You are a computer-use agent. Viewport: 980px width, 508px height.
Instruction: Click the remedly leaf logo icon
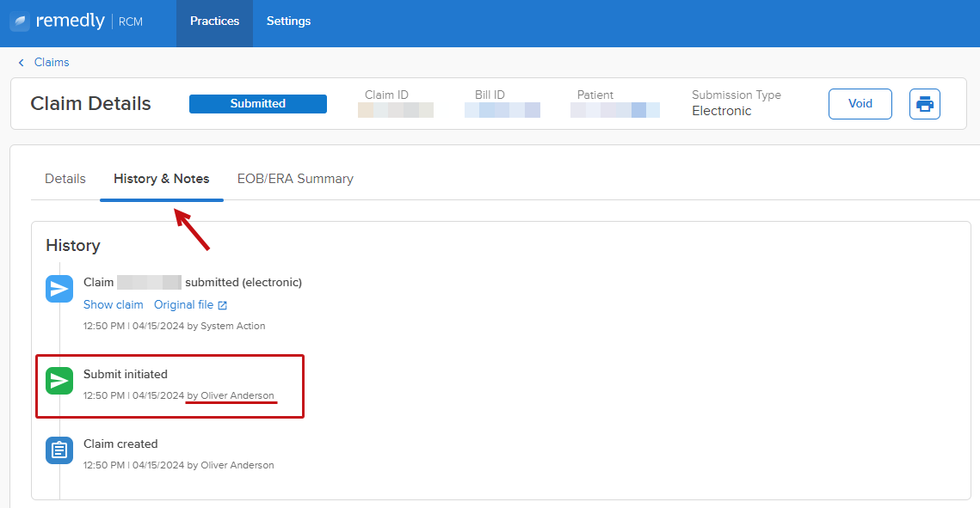point(20,21)
